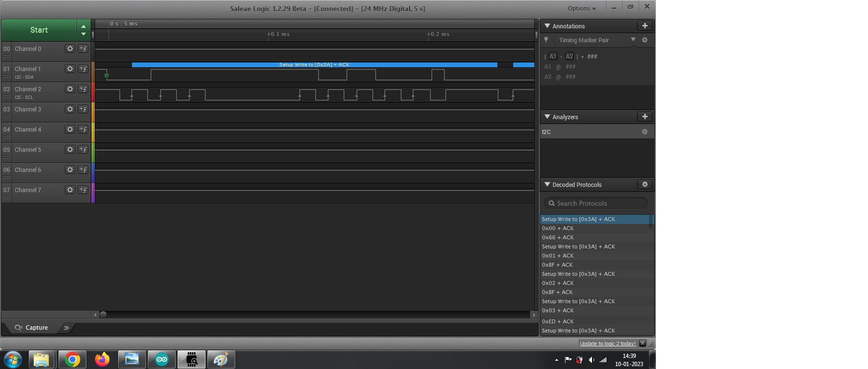This screenshot has width=868, height=369.
Task: Select the highlighted first Setup Write row
Action: click(x=595, y=219)
